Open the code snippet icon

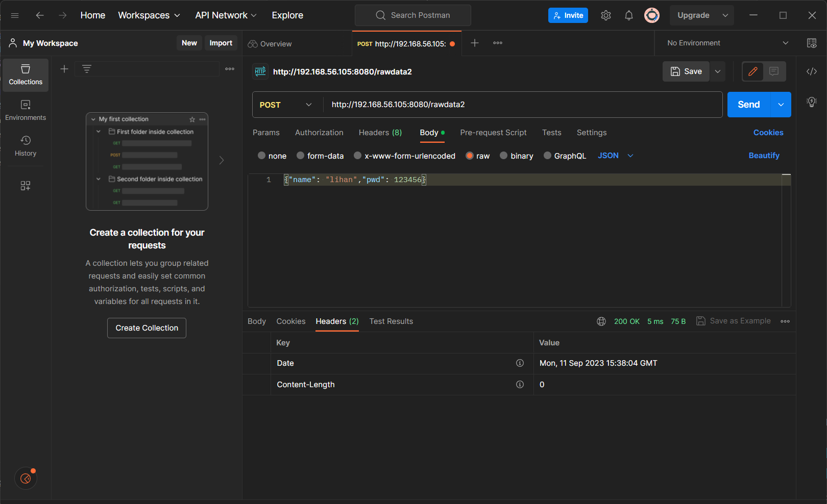(x=812, y=71)
